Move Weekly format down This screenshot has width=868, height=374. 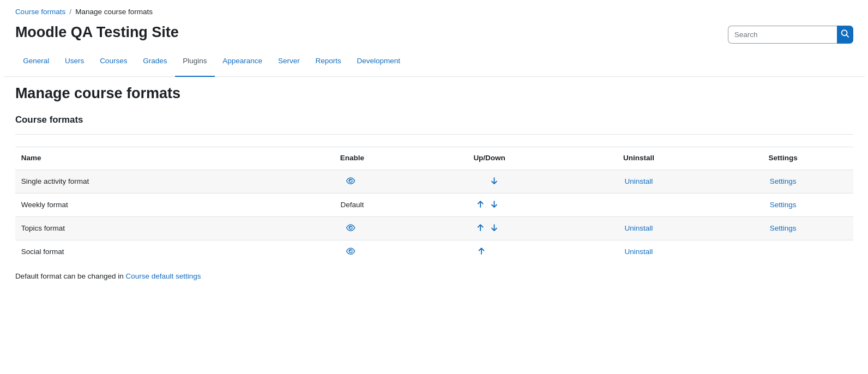[494, 204]
